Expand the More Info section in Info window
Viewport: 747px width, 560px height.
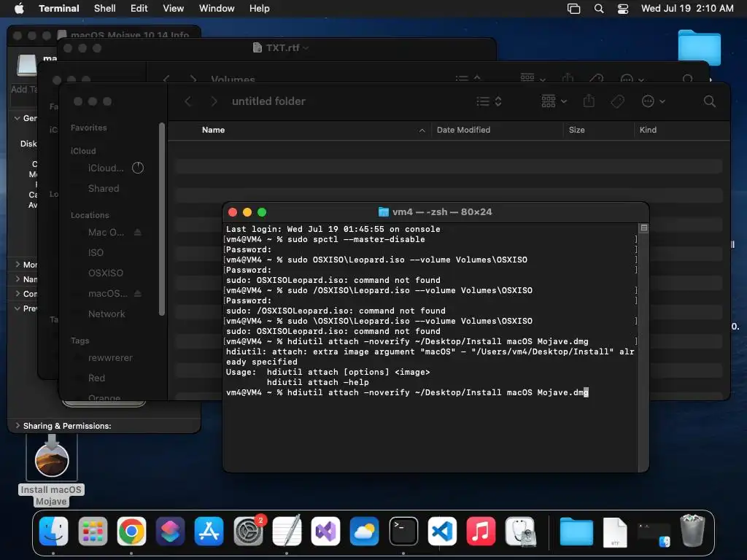point(18,264)
